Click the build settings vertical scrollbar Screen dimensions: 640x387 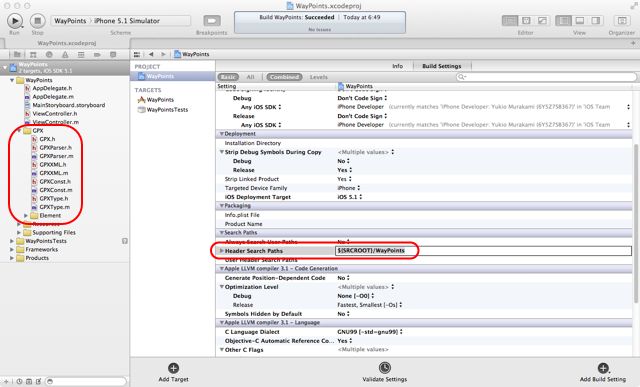point(636,222)
